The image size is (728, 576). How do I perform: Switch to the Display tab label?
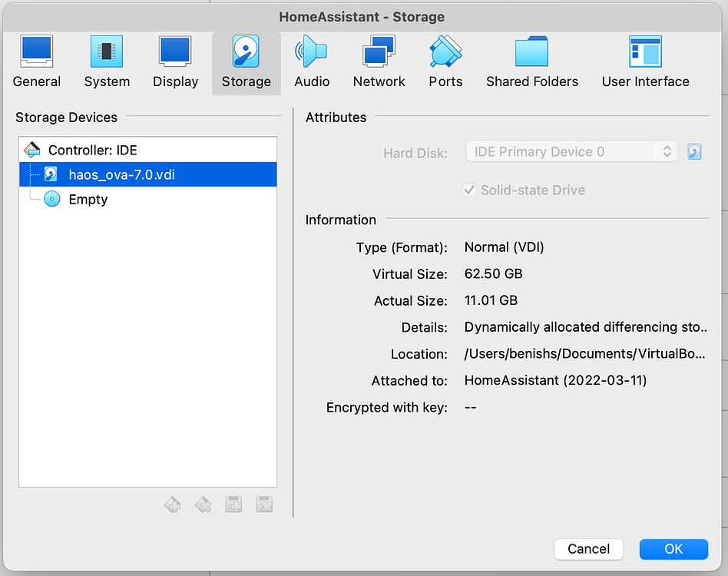(176, 81)
